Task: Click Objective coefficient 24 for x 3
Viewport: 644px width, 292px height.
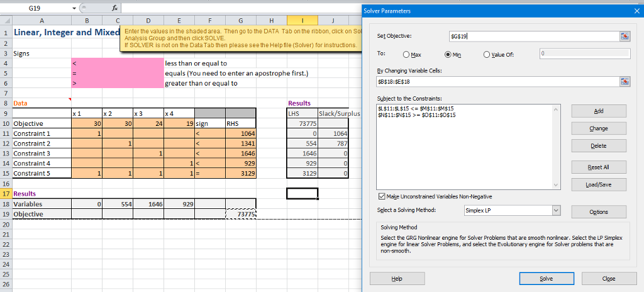Action: pos(148,123)
